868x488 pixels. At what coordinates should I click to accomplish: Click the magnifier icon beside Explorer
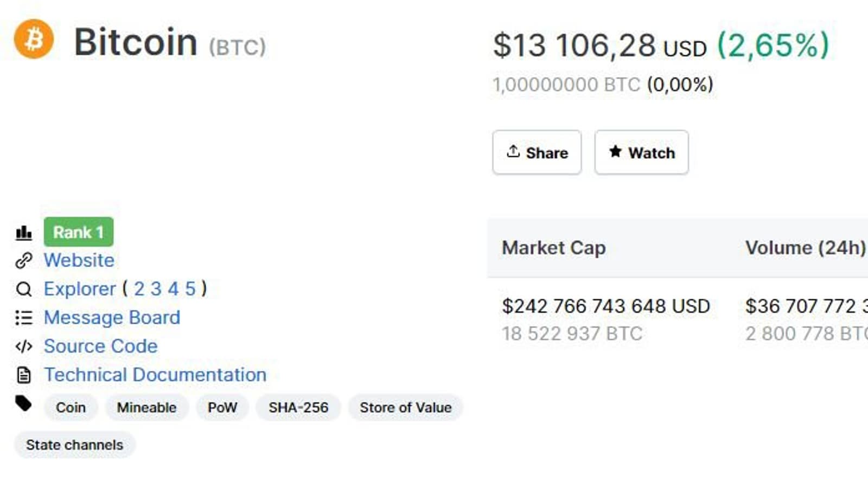click(x=23, y=290)
